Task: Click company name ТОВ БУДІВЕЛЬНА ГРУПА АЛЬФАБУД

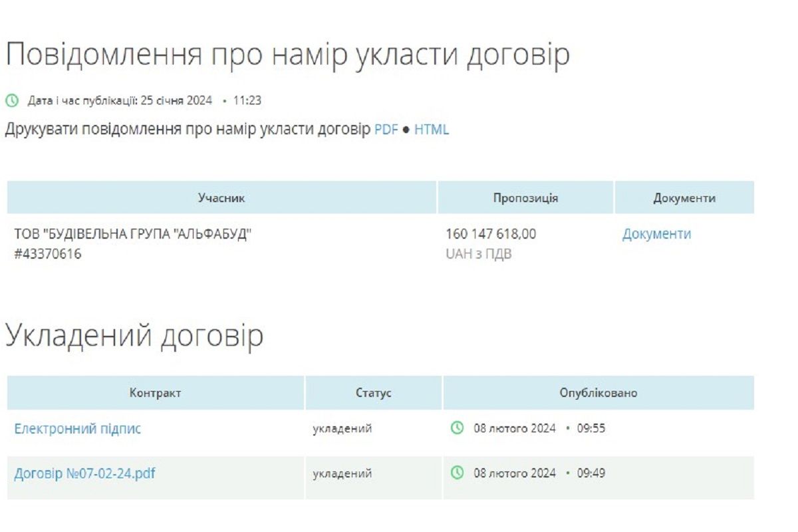Action: [134, 233]
